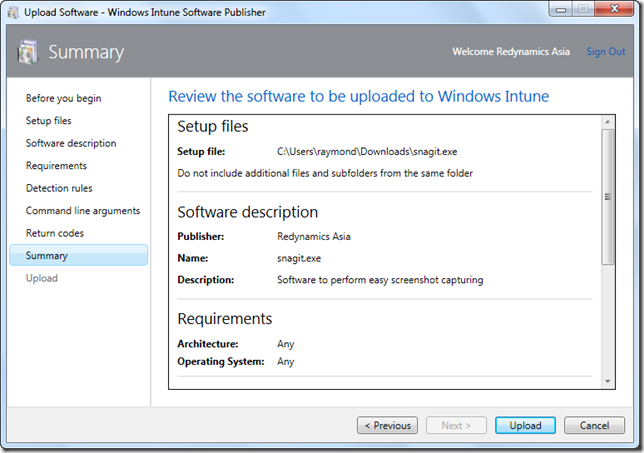Select Software description in the sidebar
This screenshot has height=453, width=644.
[x=71, y=143]
